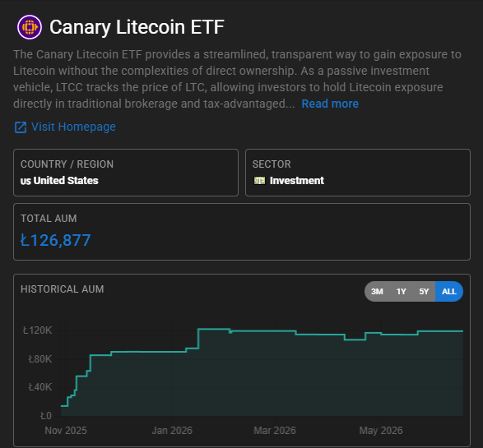Click the Ł126,877 total AUM value

(x=56, y=240)
